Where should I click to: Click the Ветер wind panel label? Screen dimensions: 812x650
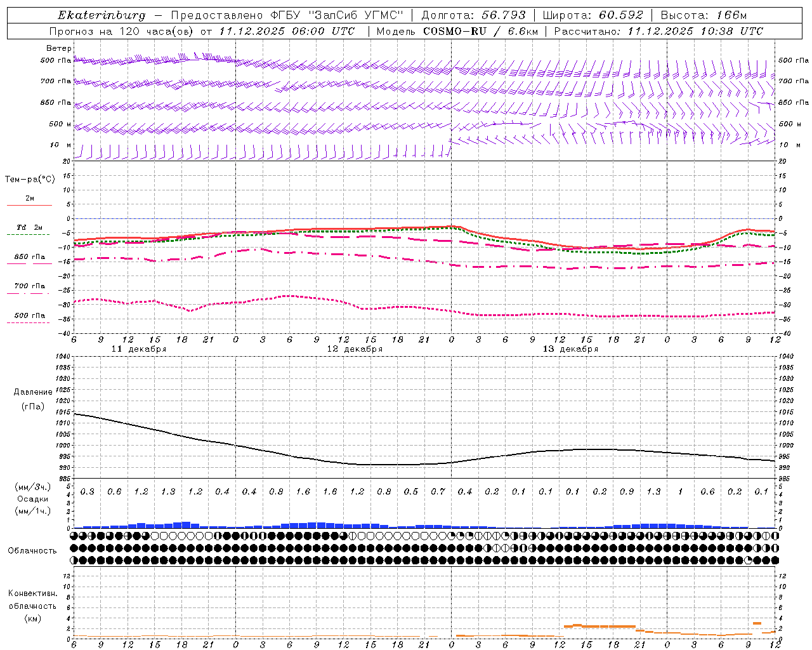coord(59,48)
